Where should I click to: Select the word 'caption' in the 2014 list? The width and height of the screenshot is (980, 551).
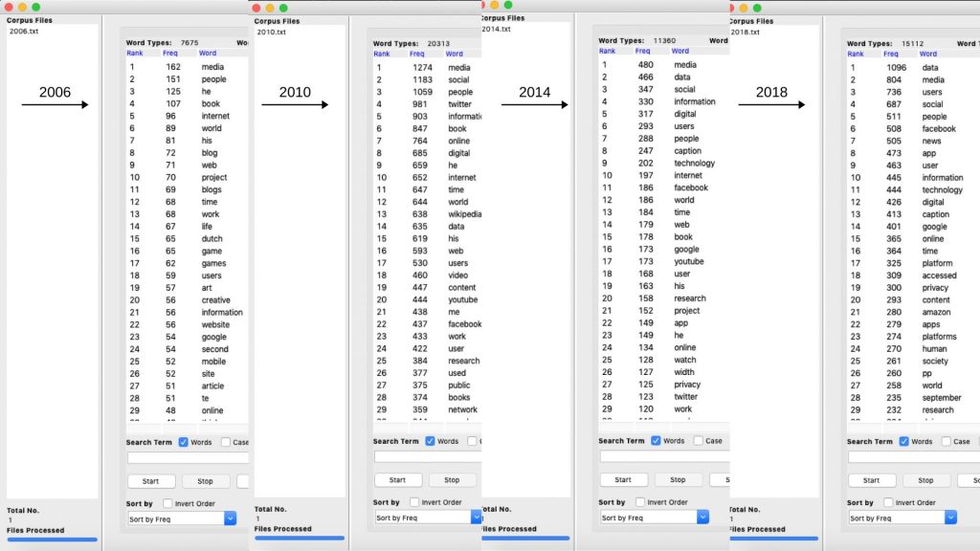point(687,151)
